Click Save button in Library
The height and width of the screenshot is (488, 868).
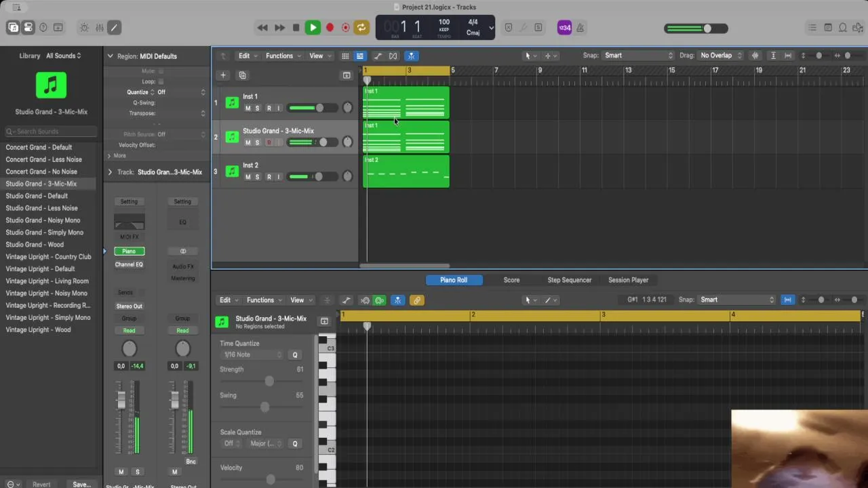coord(81,485)
